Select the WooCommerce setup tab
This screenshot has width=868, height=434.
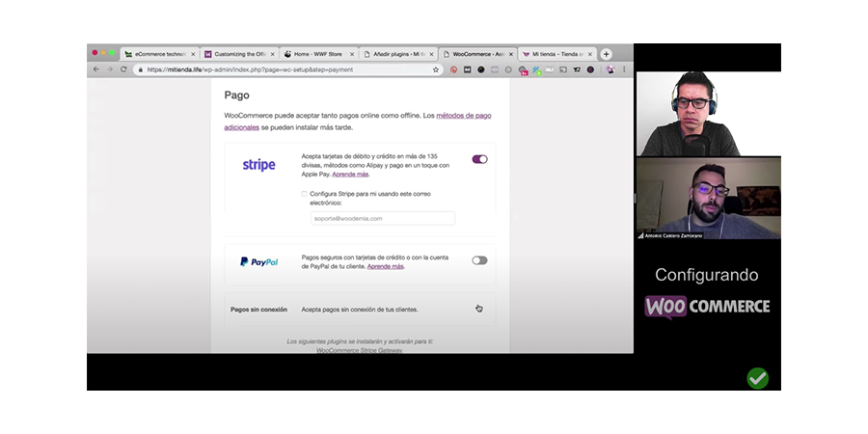click(477, 54)
